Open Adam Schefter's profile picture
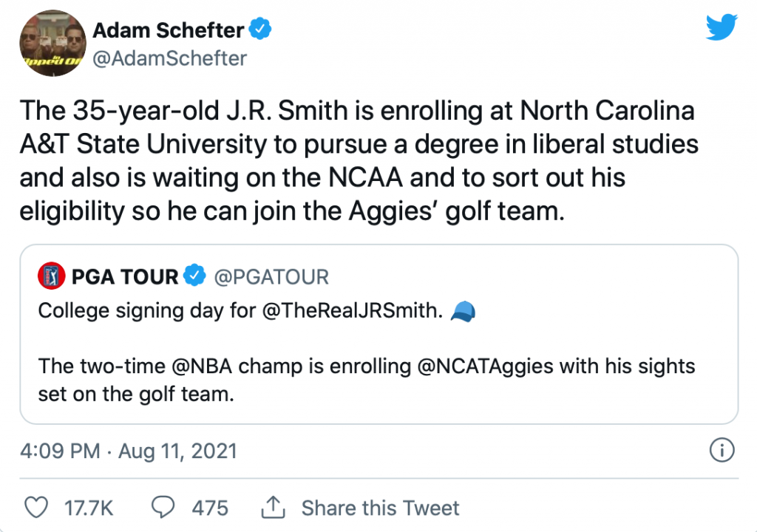 49,43
